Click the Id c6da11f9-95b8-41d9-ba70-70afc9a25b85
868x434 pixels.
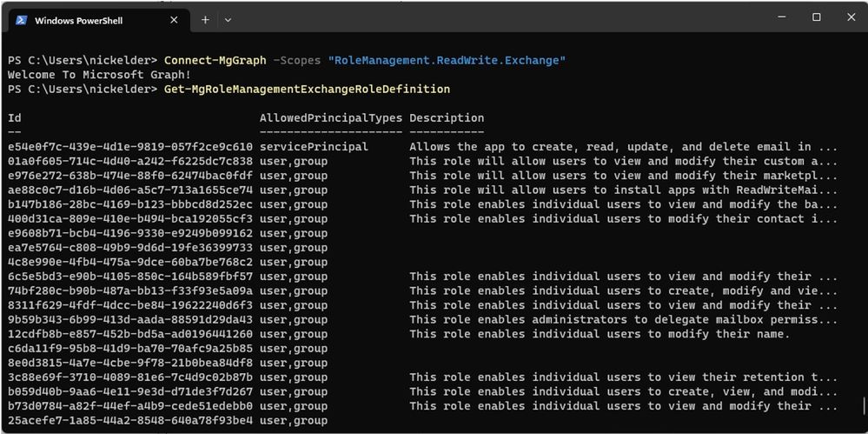[x=130, y=349]
